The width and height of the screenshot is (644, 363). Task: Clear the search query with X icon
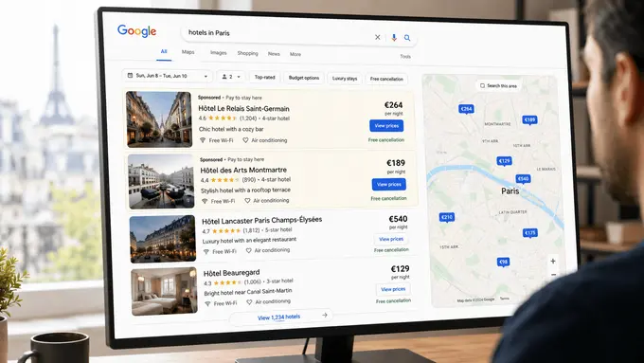point(378,37)
